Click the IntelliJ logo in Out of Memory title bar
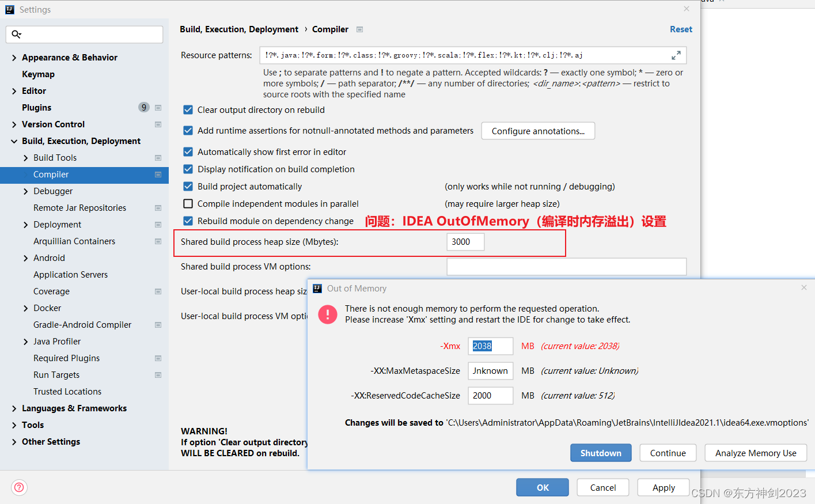This screenshot has width=815, height=504. [317, 289]
